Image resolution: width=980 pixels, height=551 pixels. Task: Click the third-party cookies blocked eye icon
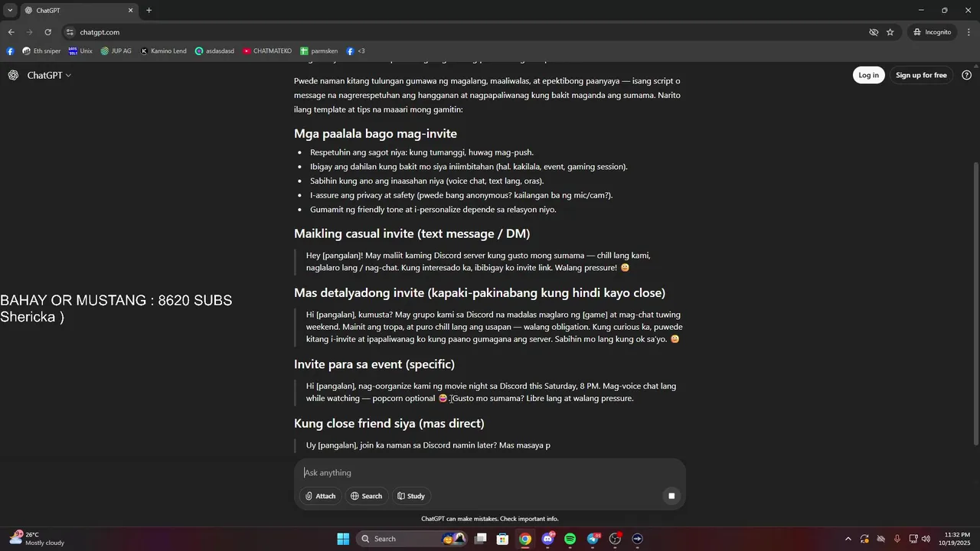click(874, 32)
